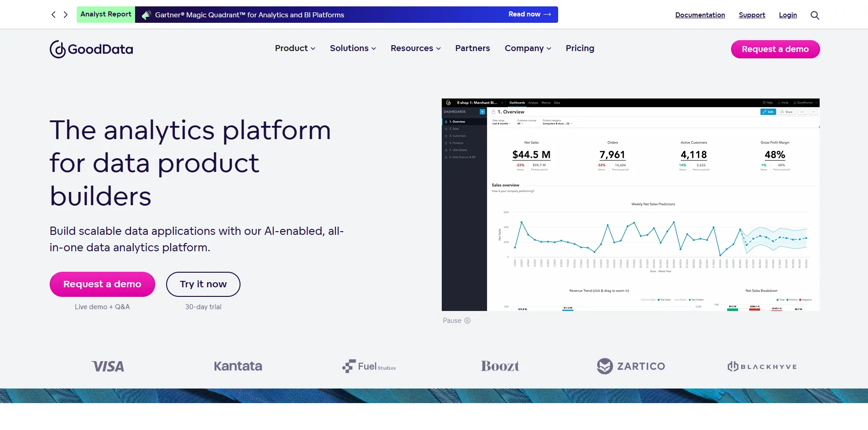Click the hero Request a demo button
Viewport: 868px width, 430px height.
[102, 284]
